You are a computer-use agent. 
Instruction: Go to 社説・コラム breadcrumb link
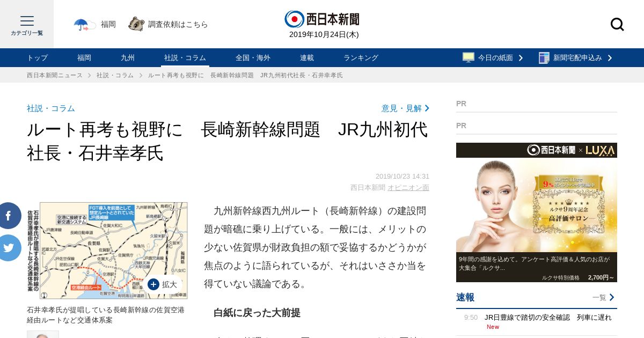(x=115, y=75)
